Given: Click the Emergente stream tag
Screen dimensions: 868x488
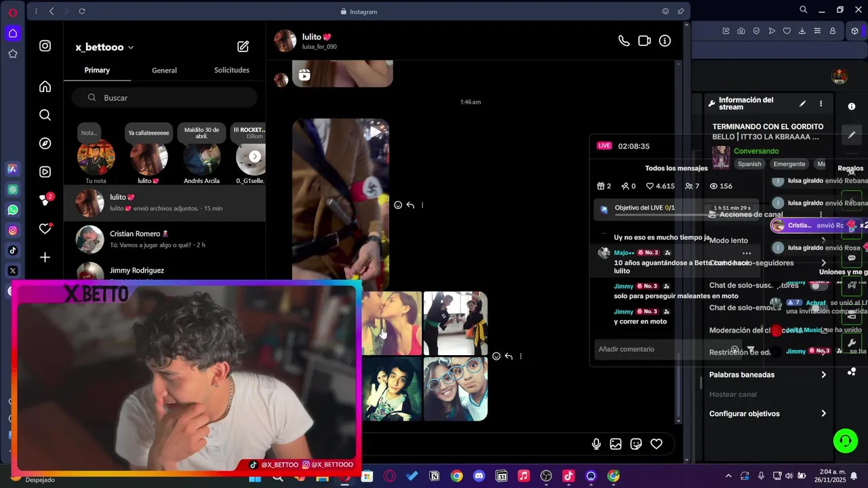Looking at the screenshot, I should (x=789, y=164).
